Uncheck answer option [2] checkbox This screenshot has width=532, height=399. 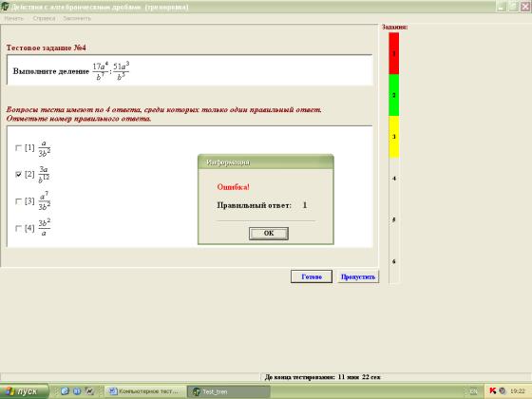point(18,175)
